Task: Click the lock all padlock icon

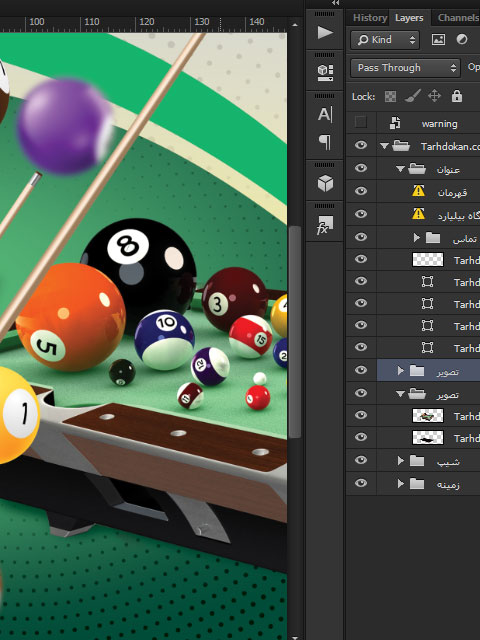Action: [457, 96]
